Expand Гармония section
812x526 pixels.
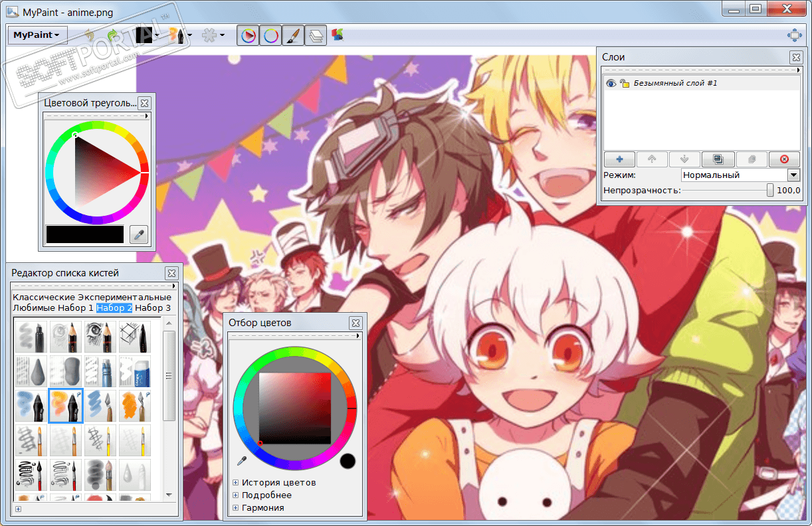(235, 507)
